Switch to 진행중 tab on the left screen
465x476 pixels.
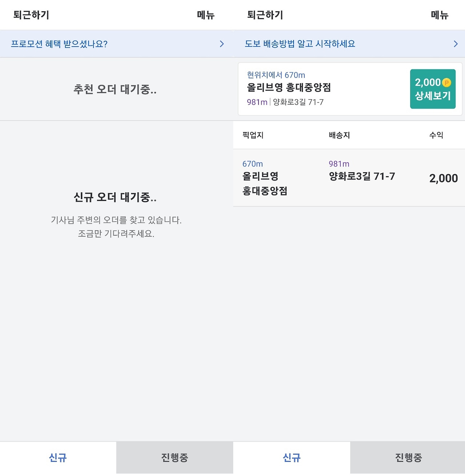click(x=175, y=457)
